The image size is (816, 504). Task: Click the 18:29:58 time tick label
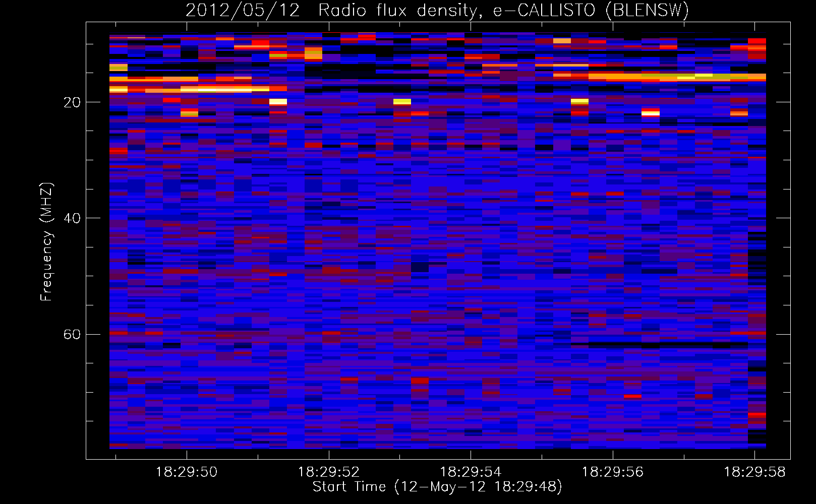(x=755, y=472)
